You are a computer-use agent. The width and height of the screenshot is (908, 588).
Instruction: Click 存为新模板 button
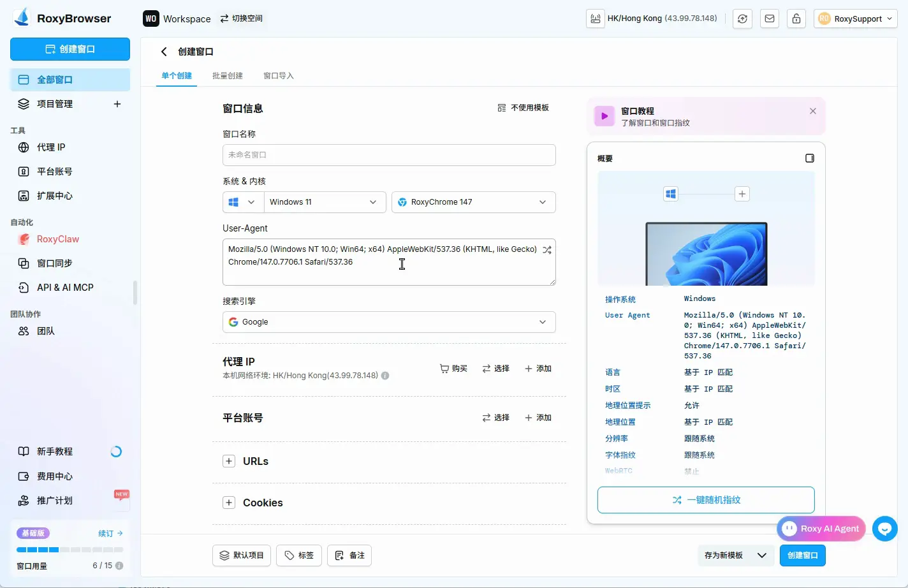724,555
